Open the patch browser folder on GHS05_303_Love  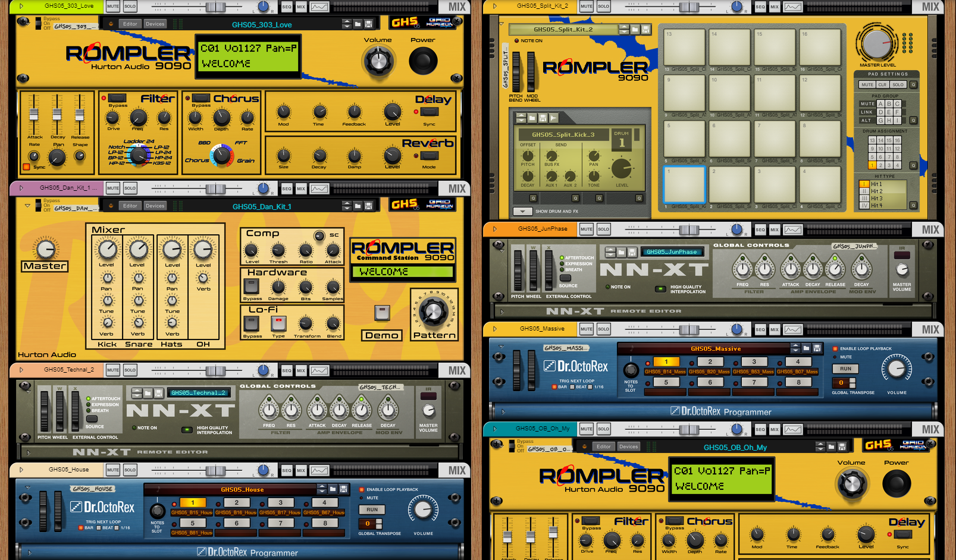coord(357,23)
